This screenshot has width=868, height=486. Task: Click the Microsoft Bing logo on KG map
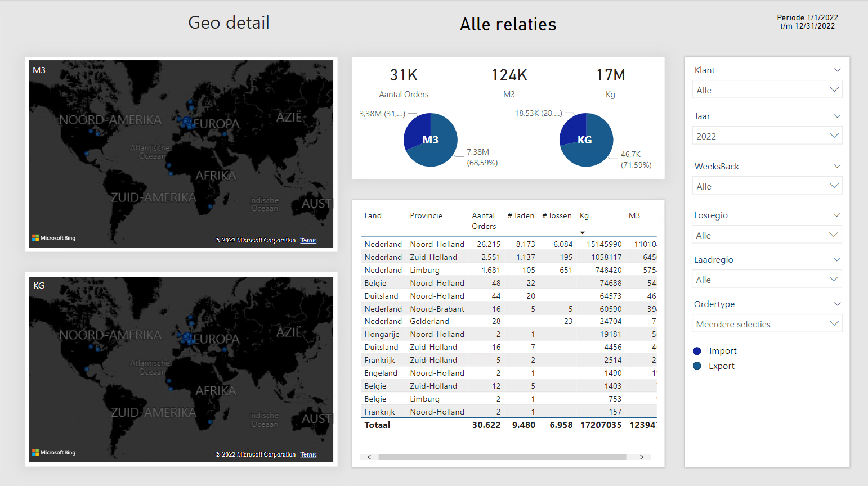(54, 452)
